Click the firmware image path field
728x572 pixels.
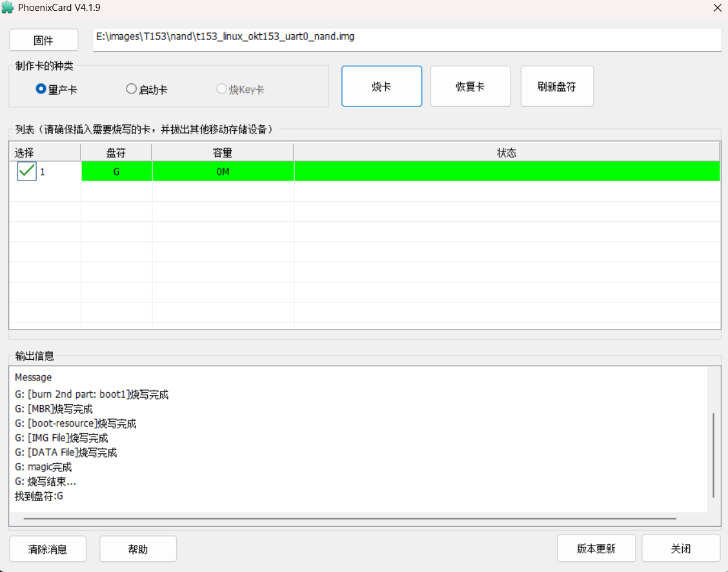407,39
